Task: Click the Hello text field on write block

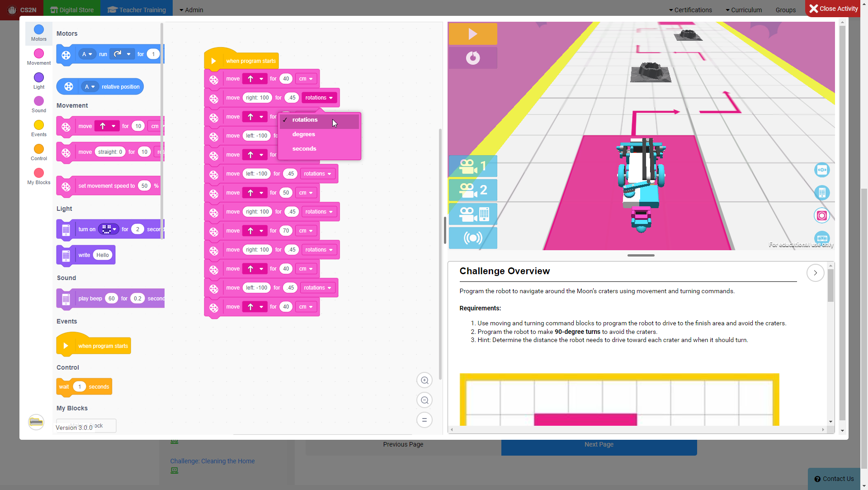Action: coord(103,255)
